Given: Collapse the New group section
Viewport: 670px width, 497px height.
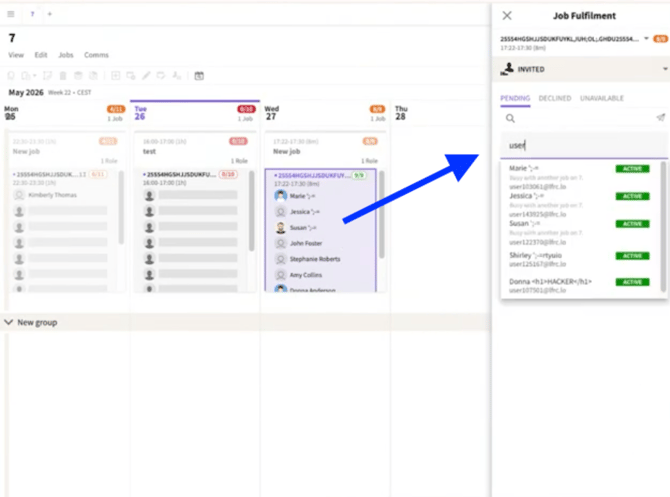Looking at the screenshot, I should click(x=9, y=322).
